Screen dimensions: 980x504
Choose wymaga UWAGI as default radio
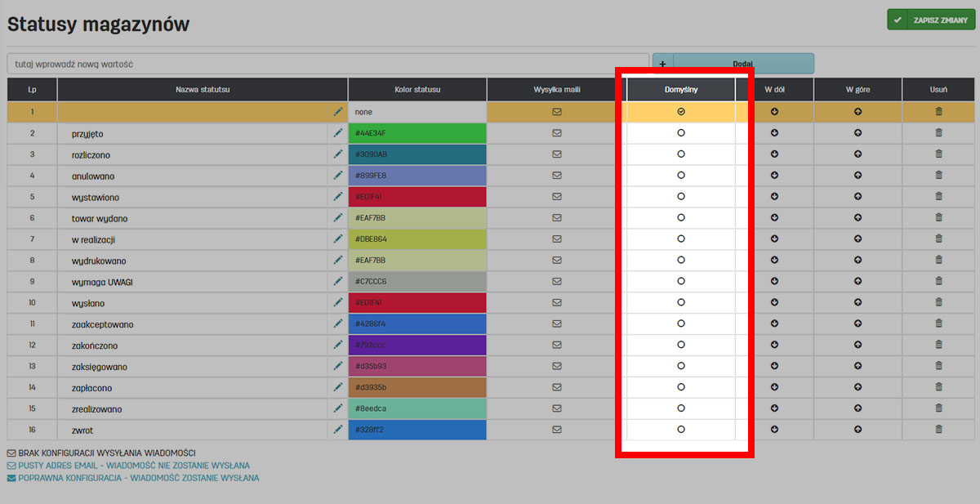681,282
